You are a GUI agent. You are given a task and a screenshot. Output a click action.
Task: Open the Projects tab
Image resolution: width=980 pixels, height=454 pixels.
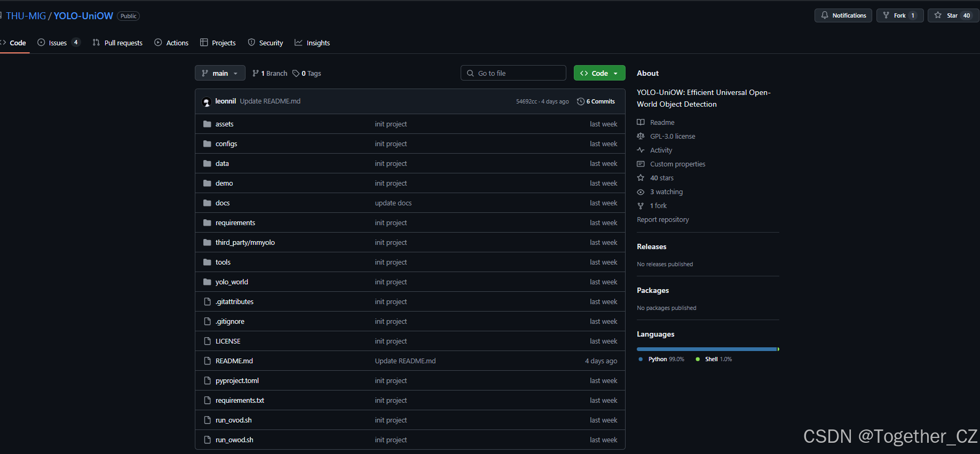218,43
